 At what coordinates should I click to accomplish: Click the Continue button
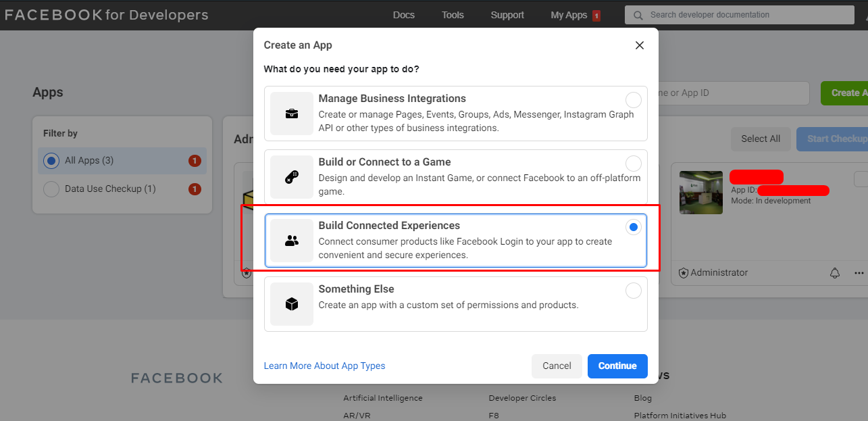pyautogui.click(x=617, y=366)
